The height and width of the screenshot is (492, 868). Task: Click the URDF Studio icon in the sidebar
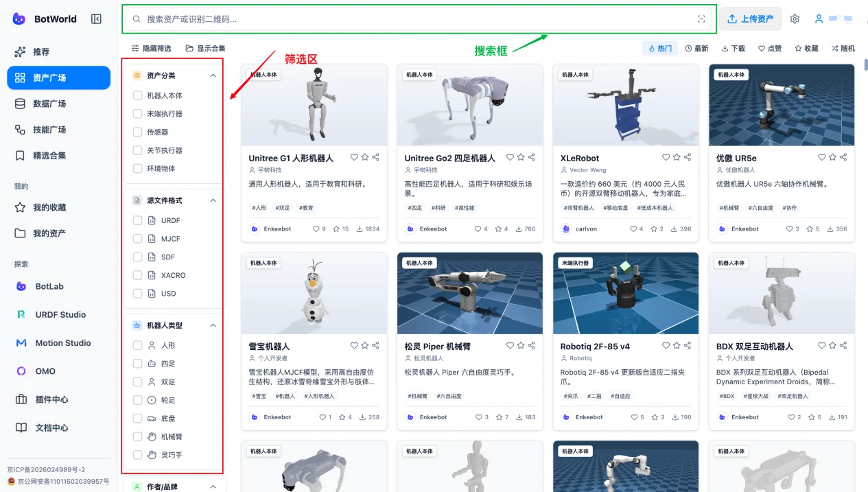[x=21, y=314]
